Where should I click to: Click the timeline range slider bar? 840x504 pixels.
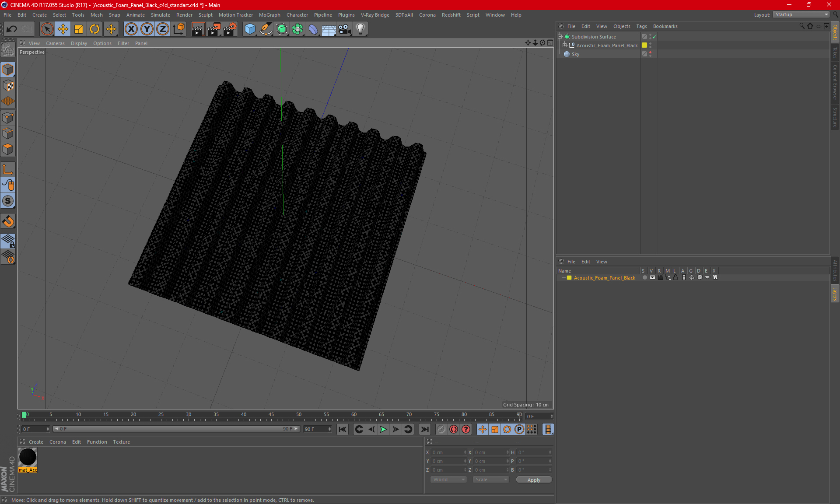(176, 429)
